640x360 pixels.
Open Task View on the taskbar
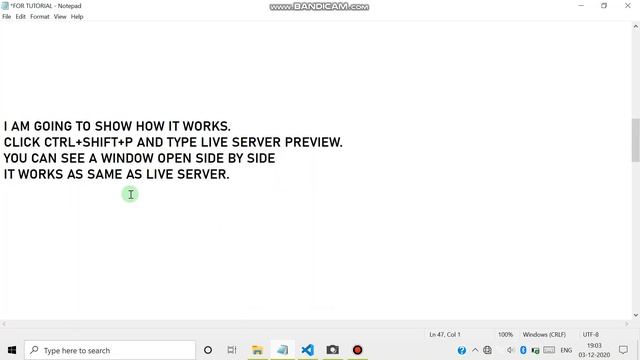[x=232, y=350]
